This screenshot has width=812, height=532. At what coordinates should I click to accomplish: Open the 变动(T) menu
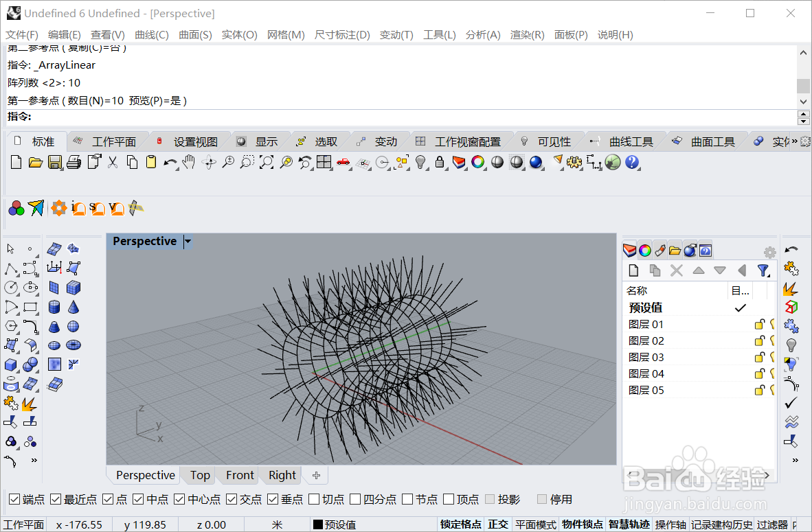click(x=396, y=35)
